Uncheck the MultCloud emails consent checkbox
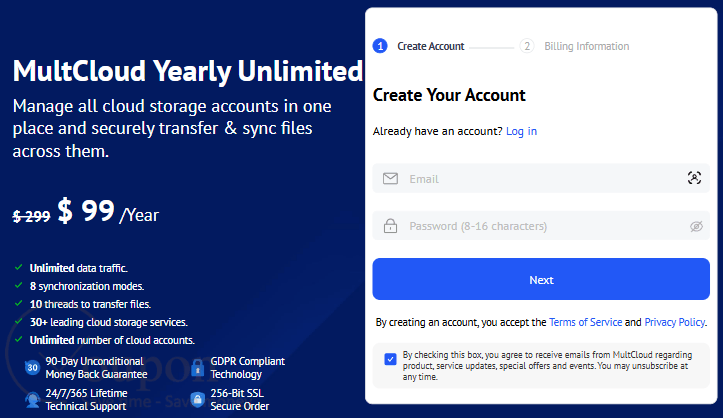 (390, 359)
